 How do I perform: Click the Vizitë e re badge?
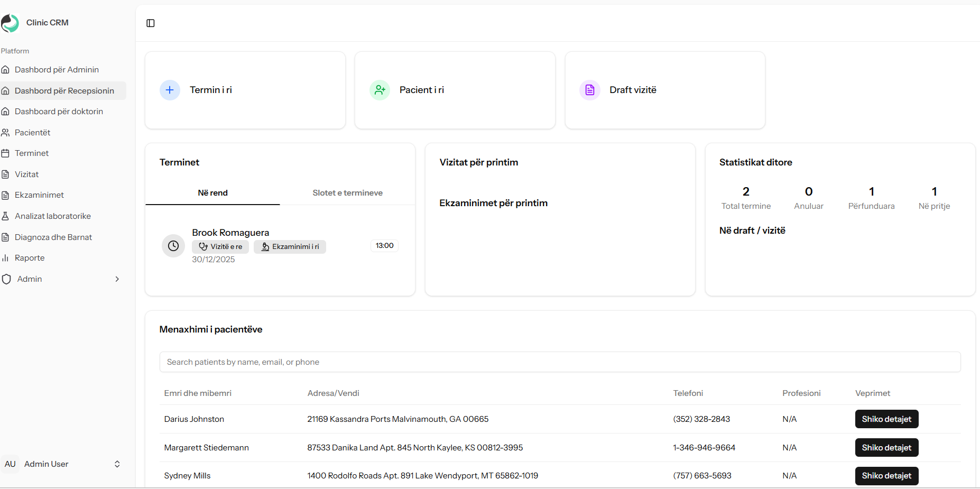coord(220,247)
